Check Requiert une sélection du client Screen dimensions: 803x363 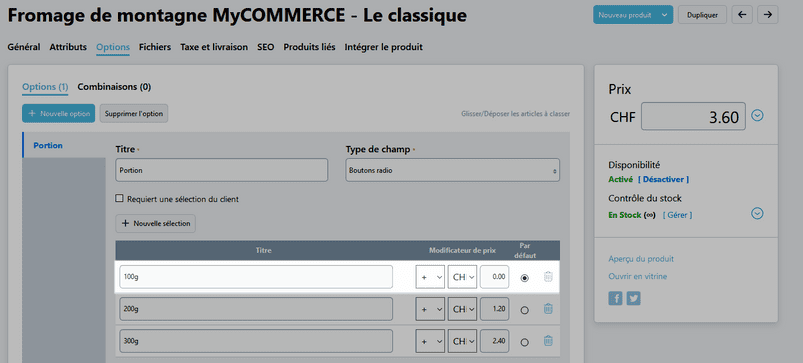(x=119, y=199)
